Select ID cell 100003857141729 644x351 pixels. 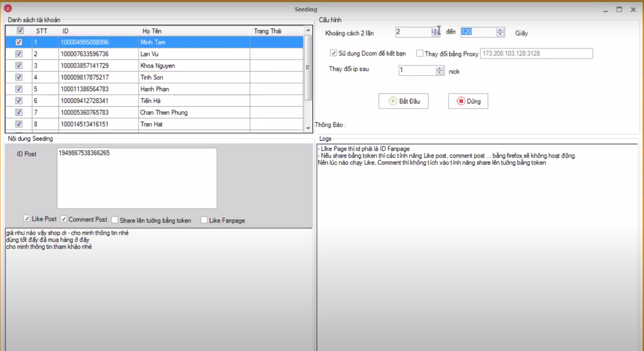point(99,65)
